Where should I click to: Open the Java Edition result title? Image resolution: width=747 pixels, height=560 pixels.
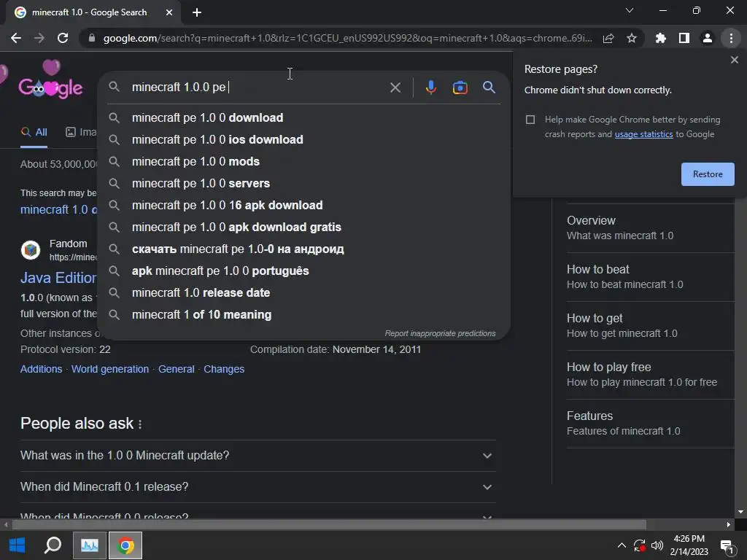click(x=58, y=278)
